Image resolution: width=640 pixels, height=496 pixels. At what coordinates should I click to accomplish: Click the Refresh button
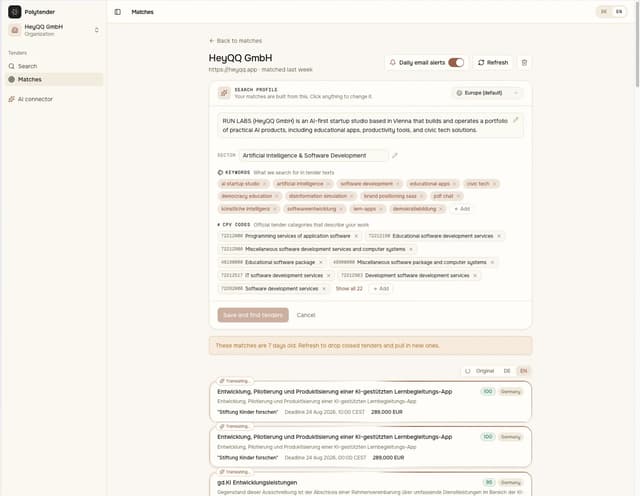pos(493,62)
